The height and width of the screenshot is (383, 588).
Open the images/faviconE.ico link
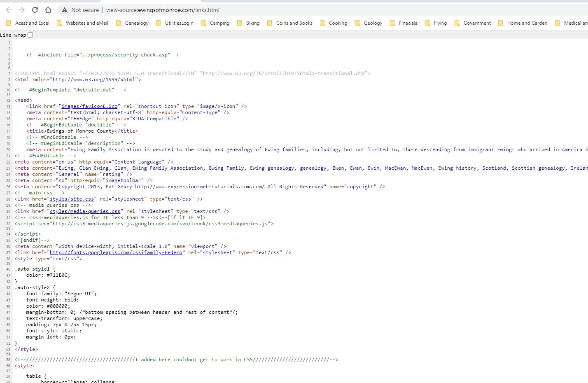click(89, 106)
